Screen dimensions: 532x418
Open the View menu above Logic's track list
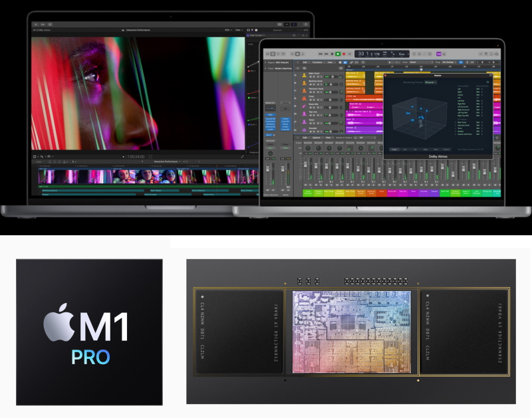[x=330, y=62]
